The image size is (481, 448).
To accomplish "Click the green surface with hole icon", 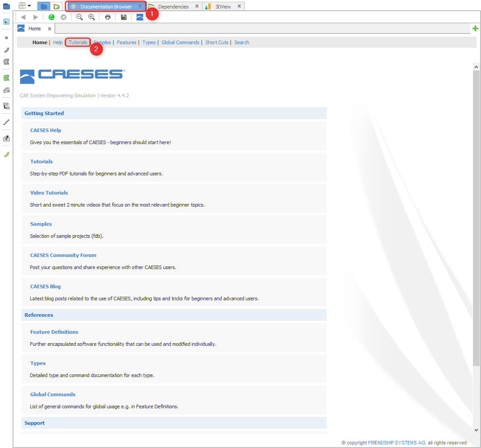I will point(6,78).
